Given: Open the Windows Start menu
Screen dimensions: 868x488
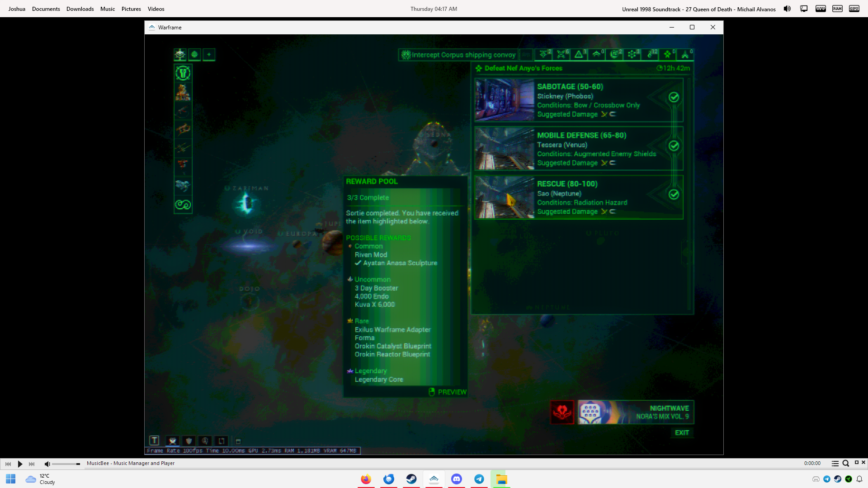Looking at the screenshot, I should point(11,479).
